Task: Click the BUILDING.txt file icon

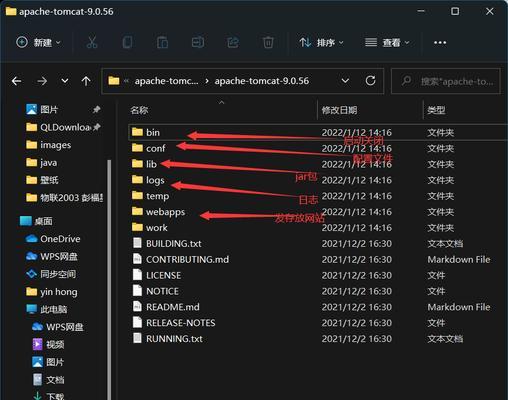Action: point(137,243)
